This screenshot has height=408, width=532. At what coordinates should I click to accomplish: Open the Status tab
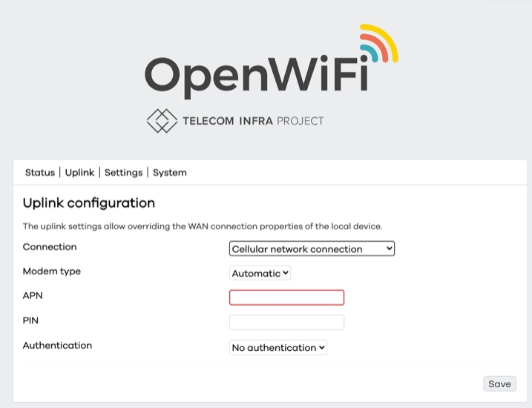coord(40,172)
